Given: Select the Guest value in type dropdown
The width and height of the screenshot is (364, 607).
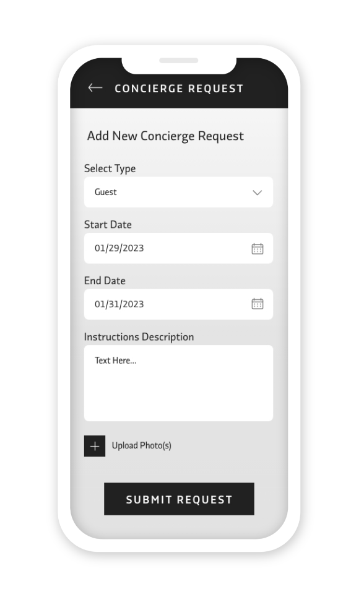Looking at the screenshot, I should pos(106,192).
